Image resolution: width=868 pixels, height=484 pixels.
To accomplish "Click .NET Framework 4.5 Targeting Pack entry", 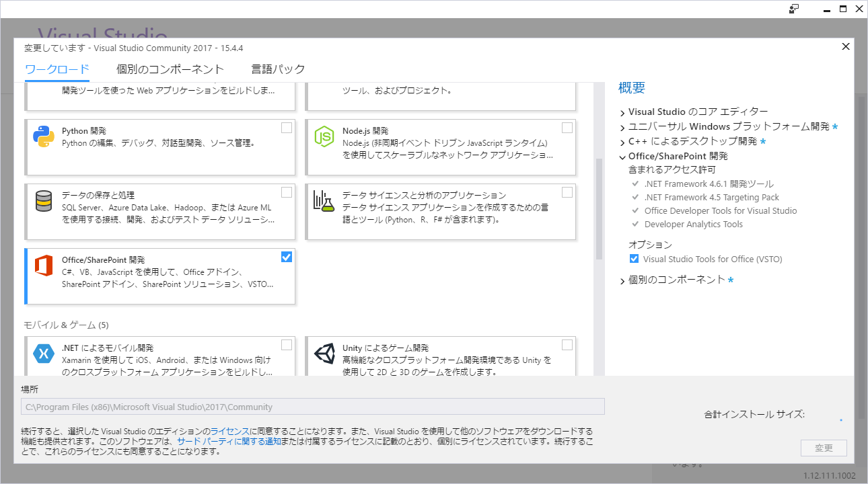I will coord(712,197).
